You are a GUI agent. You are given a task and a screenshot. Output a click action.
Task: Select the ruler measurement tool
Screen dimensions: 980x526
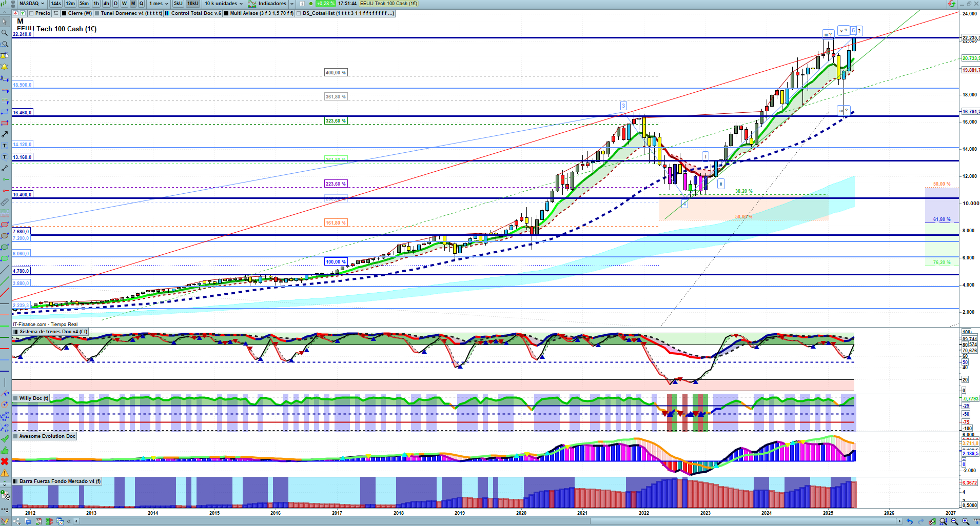point(5,202)
